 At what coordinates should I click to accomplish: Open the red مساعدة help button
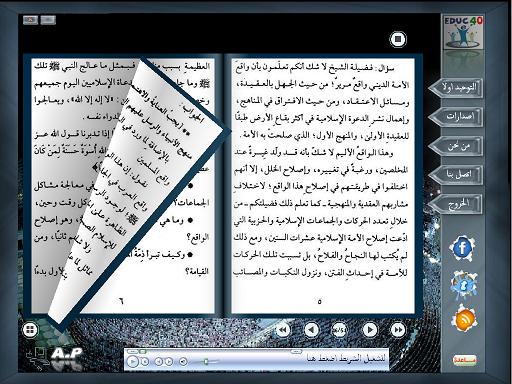(465, 360)
